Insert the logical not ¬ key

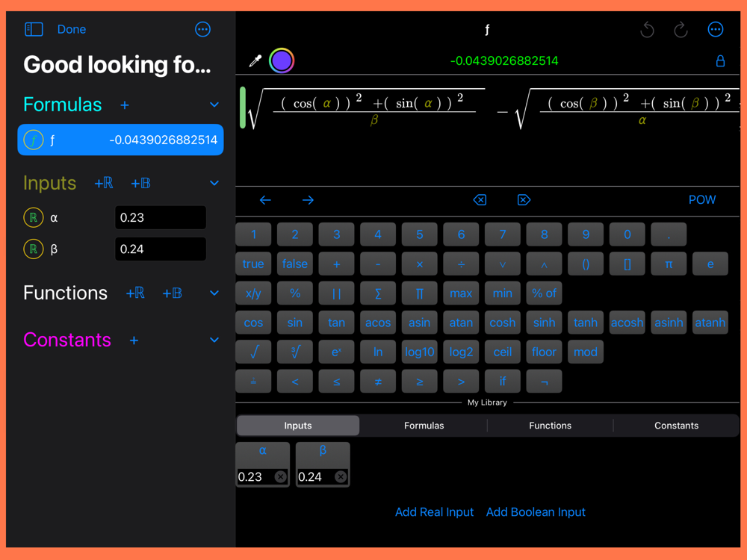544,382
